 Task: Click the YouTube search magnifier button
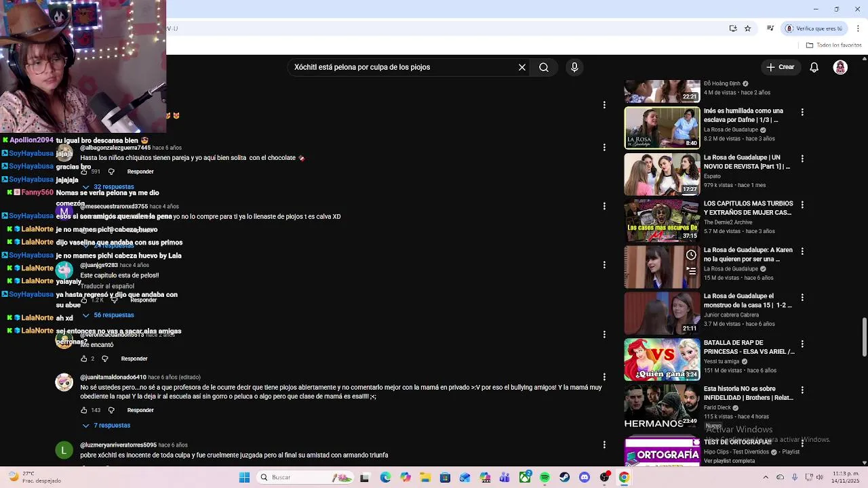(544, 67)
